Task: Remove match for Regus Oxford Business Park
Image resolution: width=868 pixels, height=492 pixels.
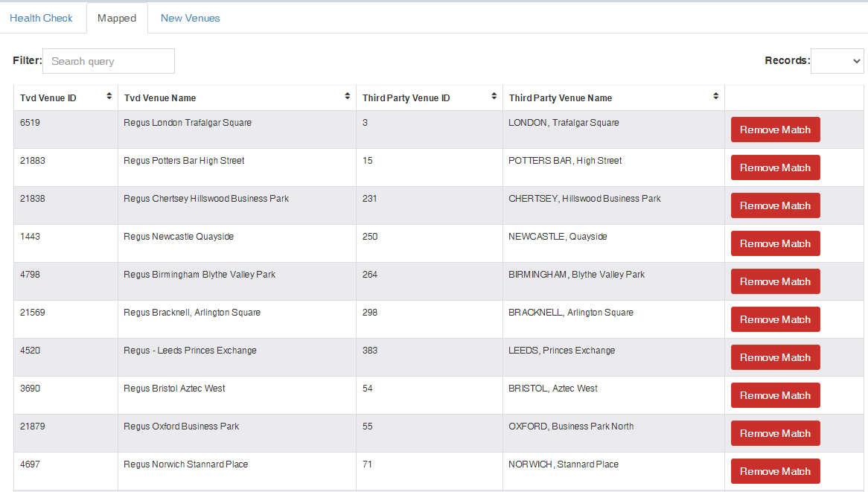Action: (775, 433)
